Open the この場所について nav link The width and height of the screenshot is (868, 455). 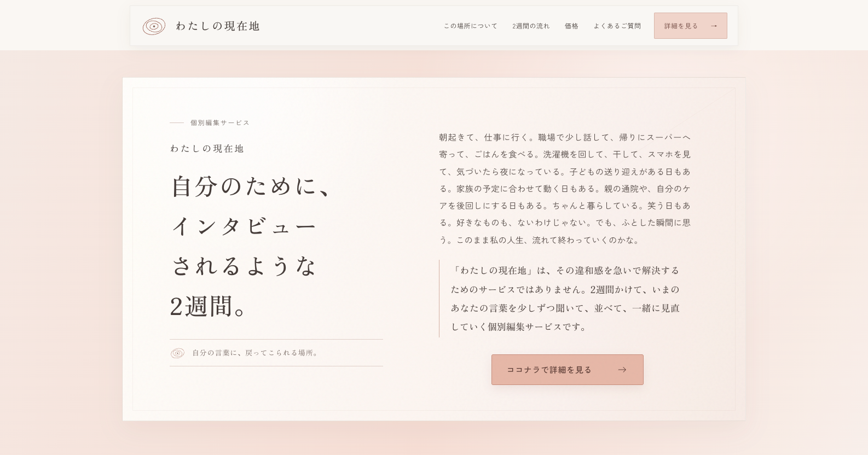point(471,26)
